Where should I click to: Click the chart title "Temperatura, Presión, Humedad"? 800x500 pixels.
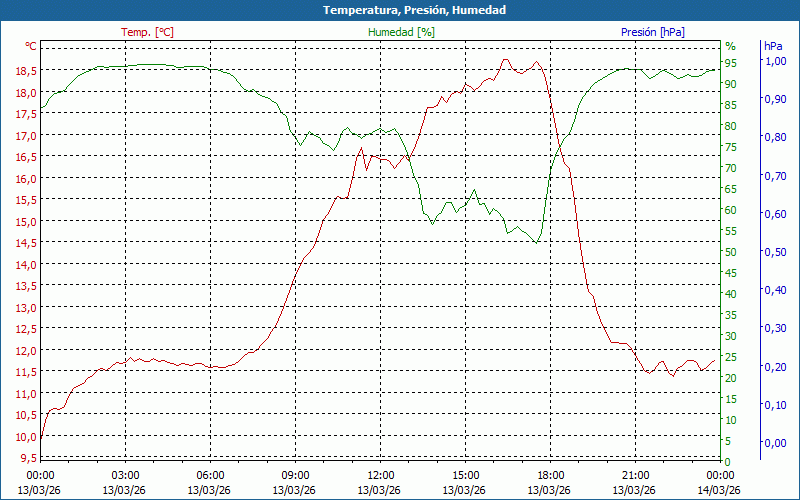click(x=400, y=10)
